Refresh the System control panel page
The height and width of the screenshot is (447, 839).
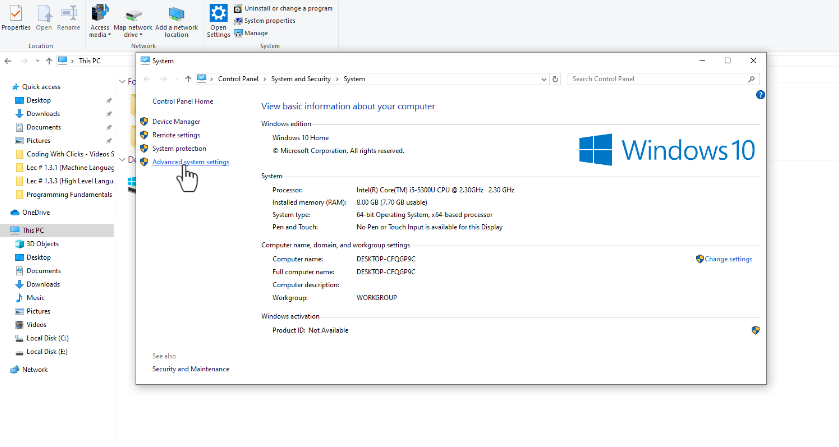[555, 79]
